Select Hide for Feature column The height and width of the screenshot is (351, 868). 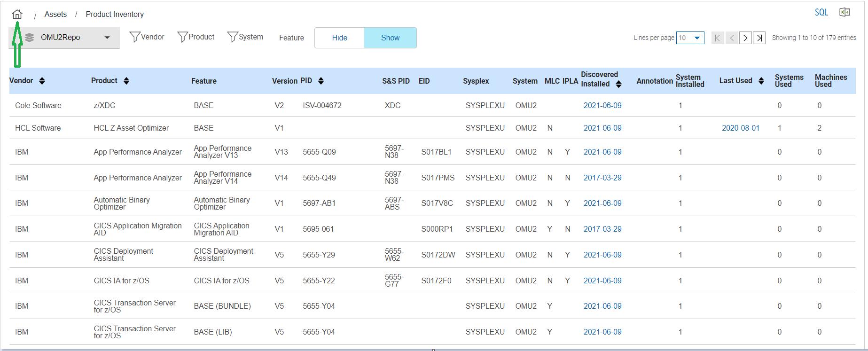(x=339, y=38)
